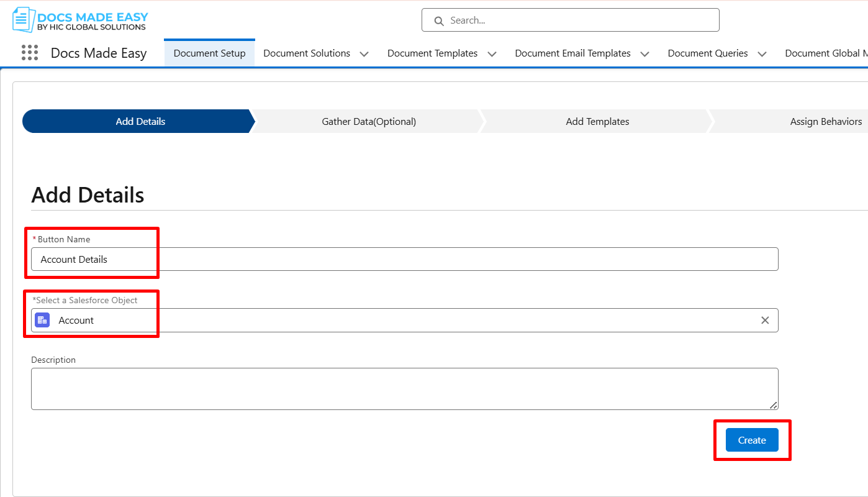Click the Account object icon

(42, 320)
